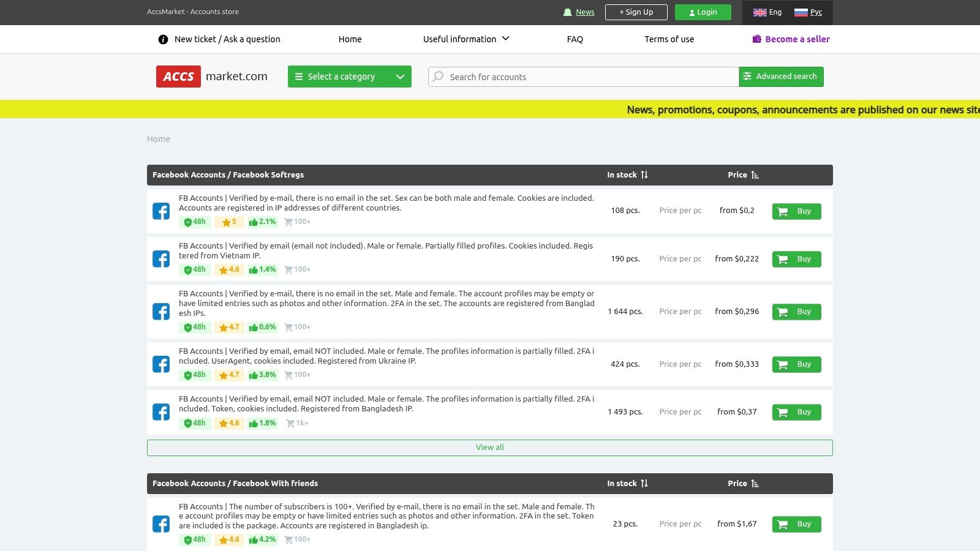Click the Sign Up button

(636, 12)
